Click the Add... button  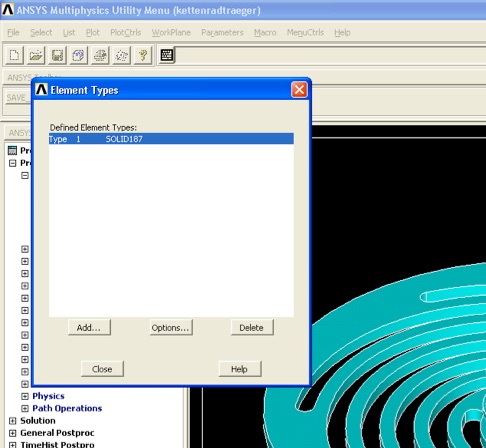(x=89, y=327)
